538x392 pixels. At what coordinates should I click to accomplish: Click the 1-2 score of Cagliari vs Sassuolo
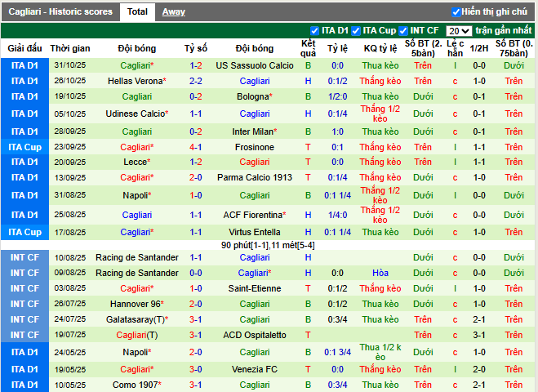pos(196,65)
